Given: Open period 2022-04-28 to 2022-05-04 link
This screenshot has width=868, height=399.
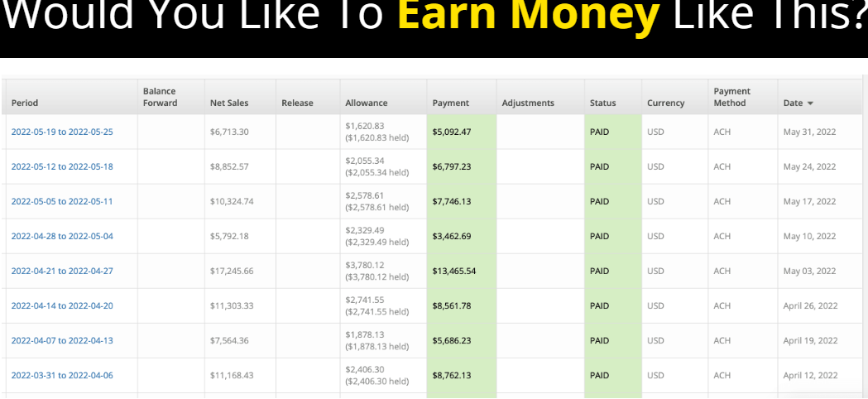Looking at the screenshot, I should (x=62, y=236).
